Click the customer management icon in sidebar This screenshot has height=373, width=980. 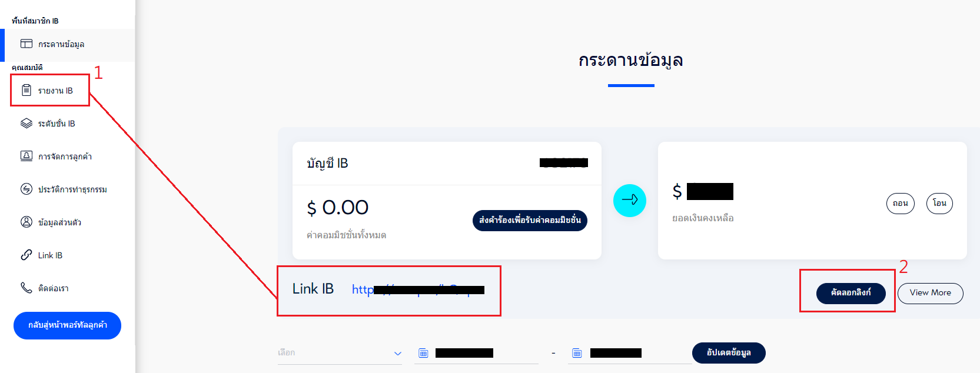tap(26, 156)
